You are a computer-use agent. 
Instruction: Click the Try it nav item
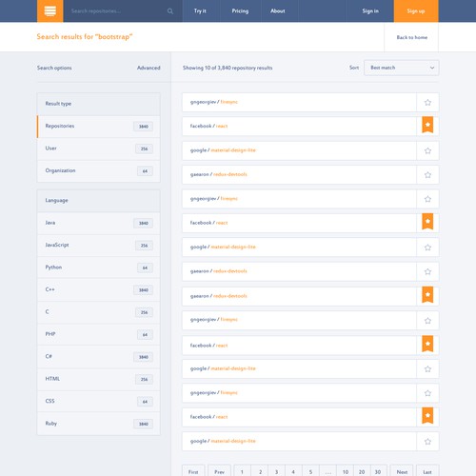(x=200, y=11)
